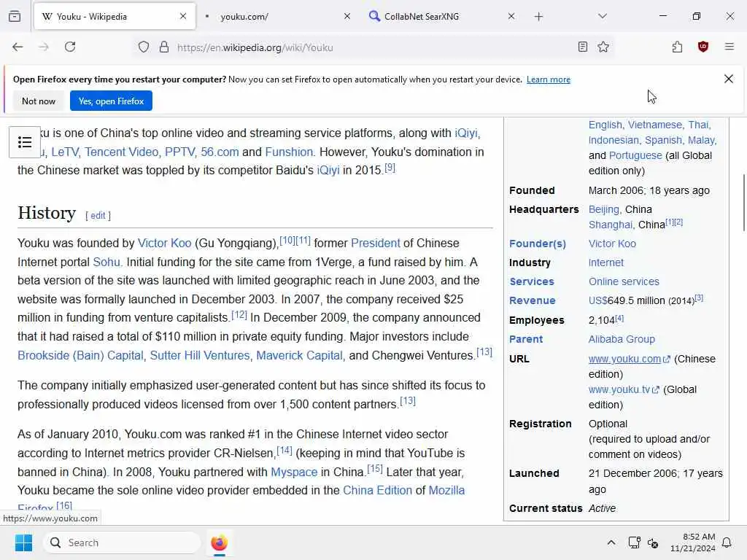Show hidden system tray icons
Viewport: 747px width, 560px height.
click(611, 542)
